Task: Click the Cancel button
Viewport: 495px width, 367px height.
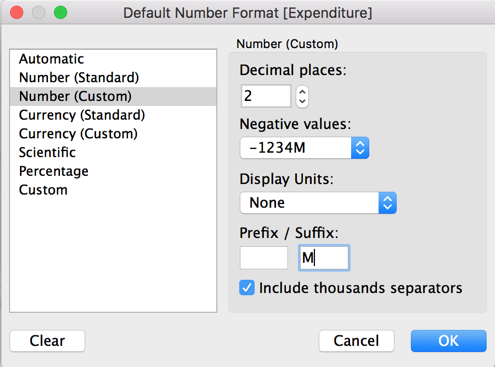Action: coord(356,341)
